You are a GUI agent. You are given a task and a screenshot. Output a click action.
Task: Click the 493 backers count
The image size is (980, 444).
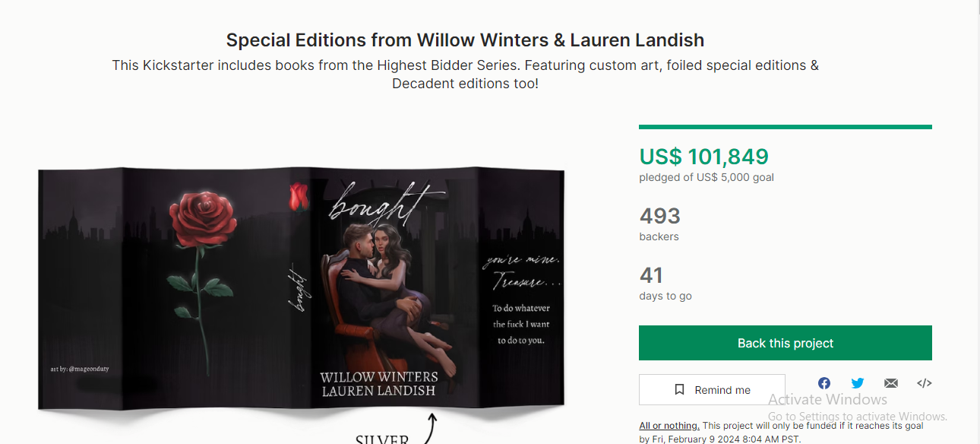tap(659, 216)
